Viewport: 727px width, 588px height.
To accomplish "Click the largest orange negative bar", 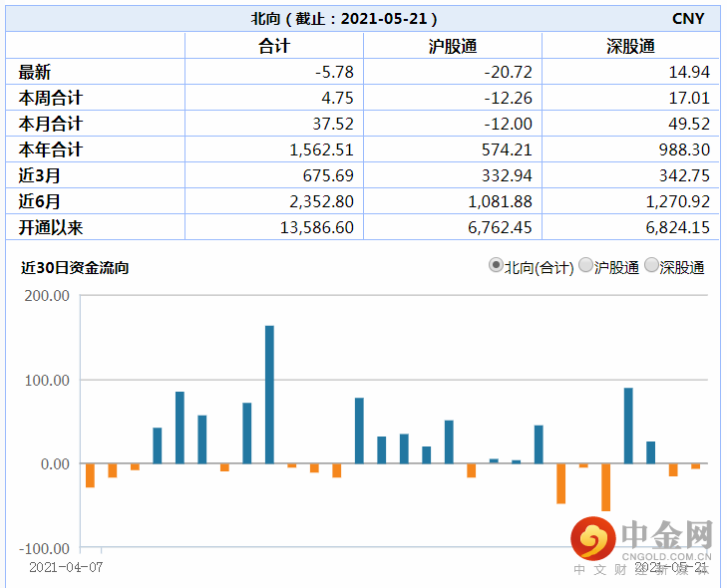I will point(606,487).
